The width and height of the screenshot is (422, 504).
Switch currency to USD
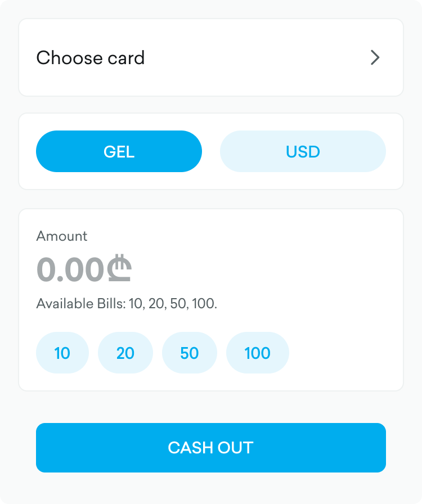coord(303,151)
